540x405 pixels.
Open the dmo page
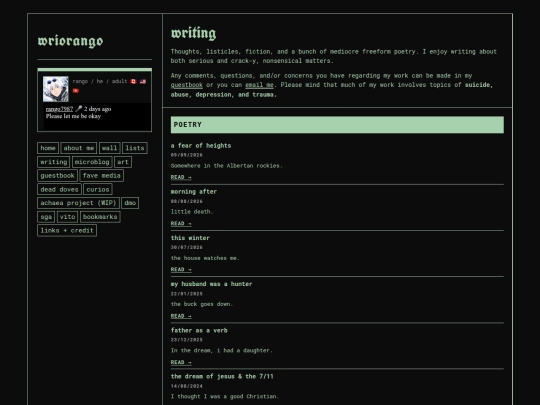[130, 203]
